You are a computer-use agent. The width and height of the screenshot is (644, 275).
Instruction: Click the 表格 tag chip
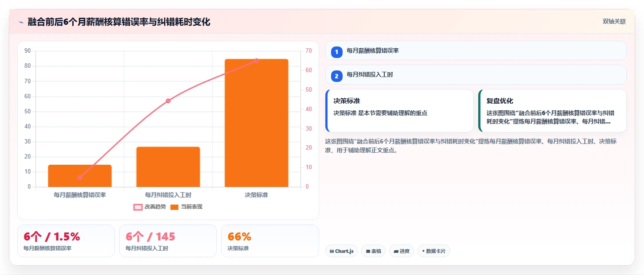pos(373,251)
